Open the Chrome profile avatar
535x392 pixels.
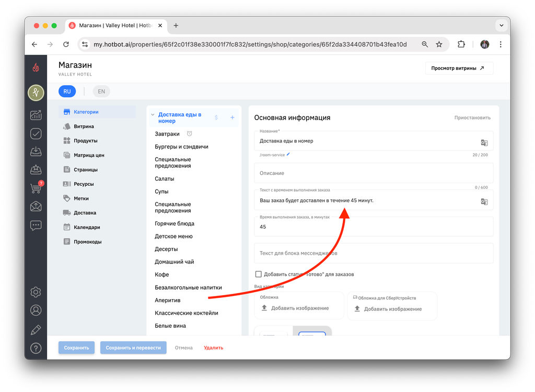[x=485, y=44]
